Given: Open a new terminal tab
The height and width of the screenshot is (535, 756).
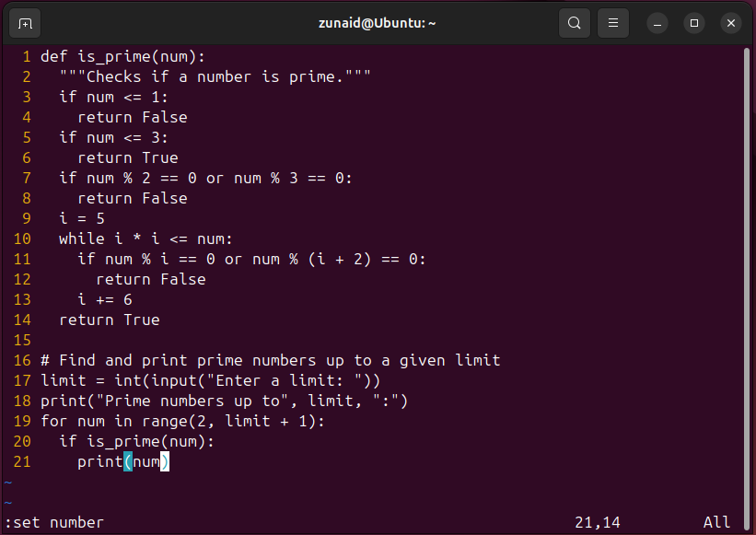Looking at the screenshot, I should 25,23.
